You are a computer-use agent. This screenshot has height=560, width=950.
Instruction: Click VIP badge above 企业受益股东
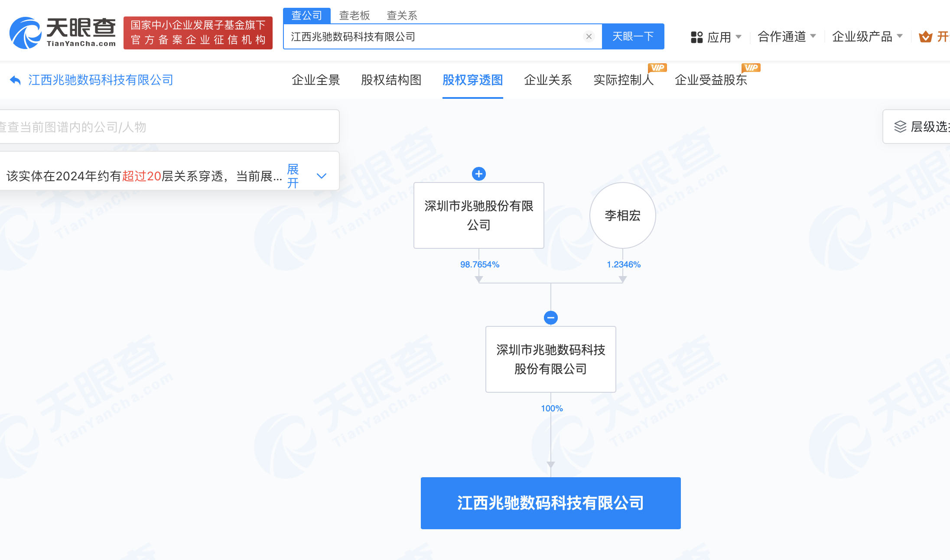751,68
